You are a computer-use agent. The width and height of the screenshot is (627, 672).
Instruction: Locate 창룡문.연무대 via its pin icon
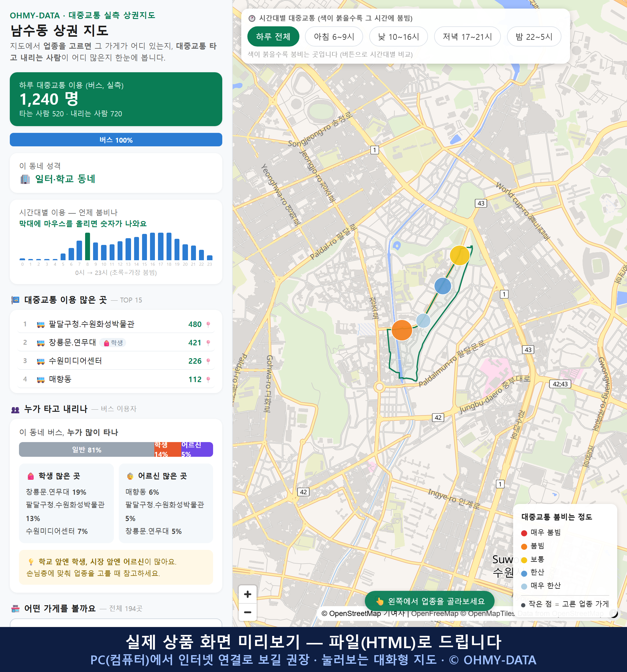point(208,343)
